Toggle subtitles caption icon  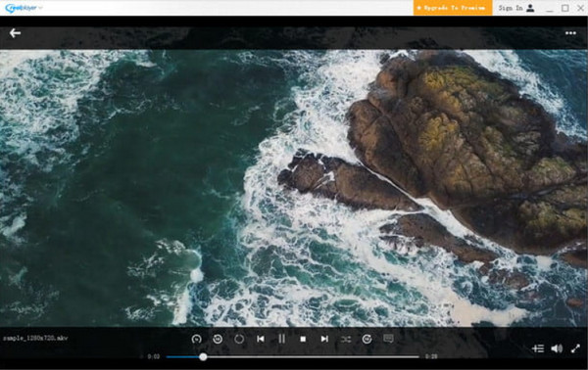click(x=388, y=339)
